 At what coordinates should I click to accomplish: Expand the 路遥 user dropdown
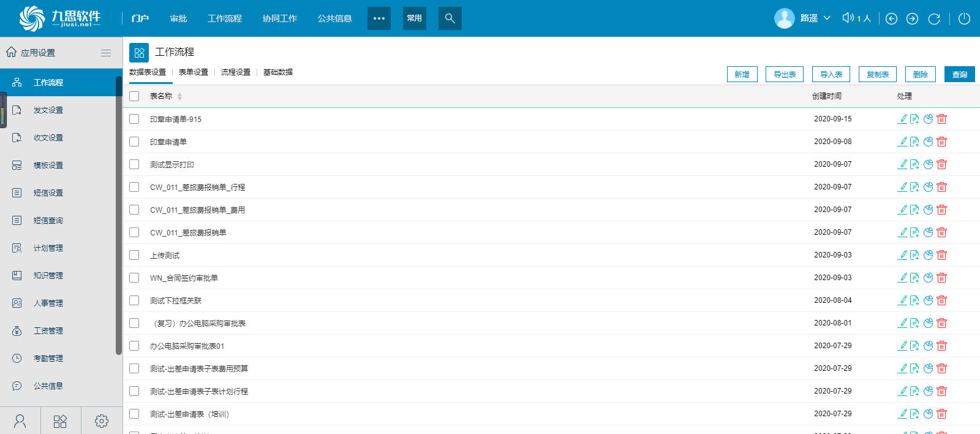point(827,18)
